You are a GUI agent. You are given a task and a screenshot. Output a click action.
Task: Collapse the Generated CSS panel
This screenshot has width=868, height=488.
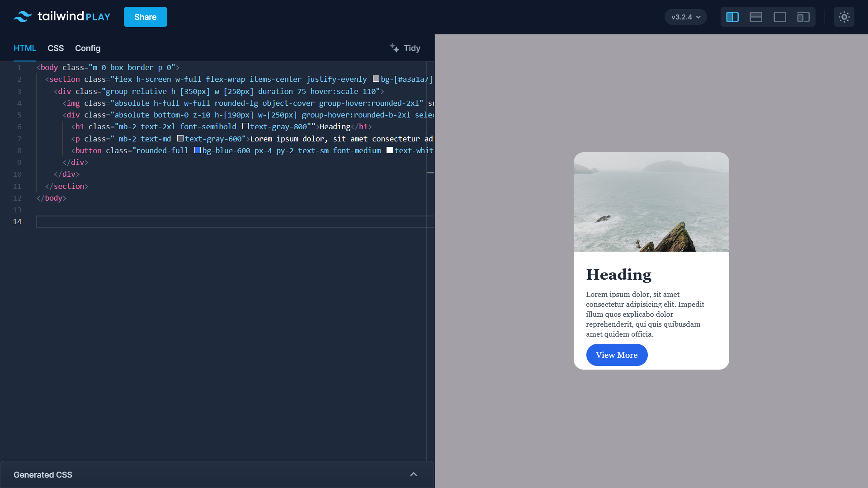[414, 474]
